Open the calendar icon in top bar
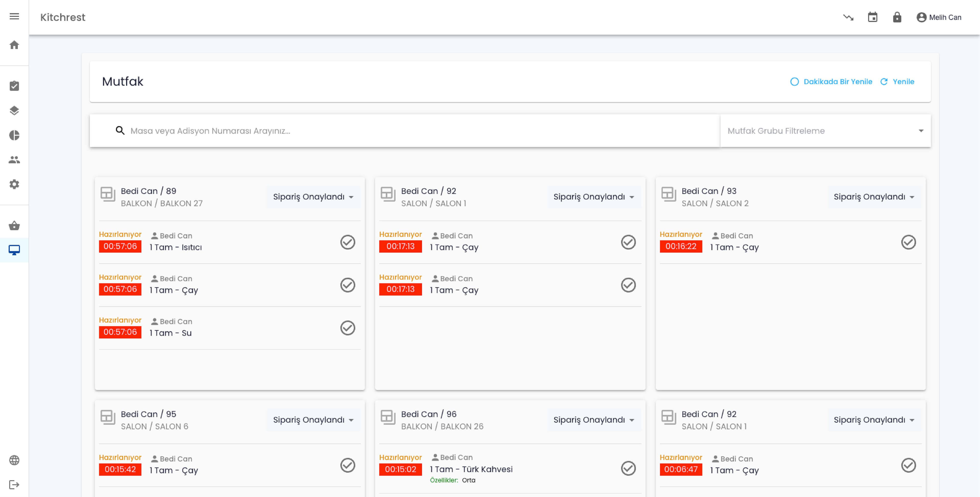This screenshot has width=980, height=497. click(x=872, y=17)
